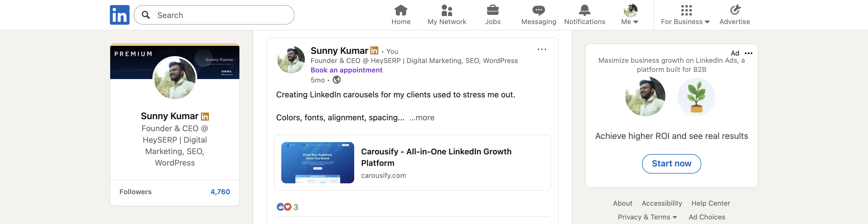Expand the Privacy & Terms dropdown

click(x=647, y=217)
